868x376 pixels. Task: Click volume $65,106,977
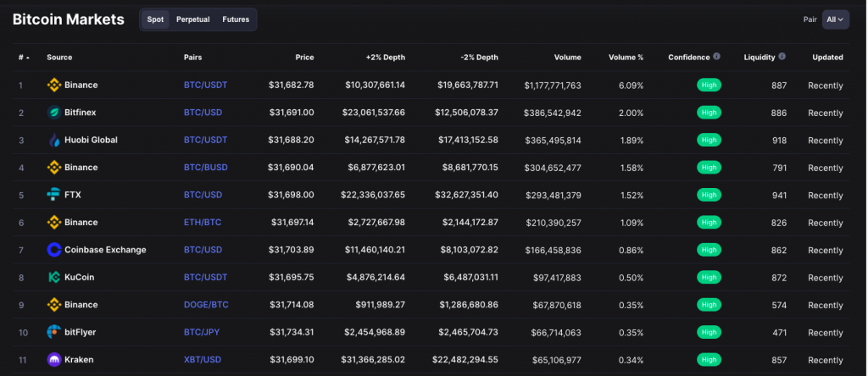point(557,359)
